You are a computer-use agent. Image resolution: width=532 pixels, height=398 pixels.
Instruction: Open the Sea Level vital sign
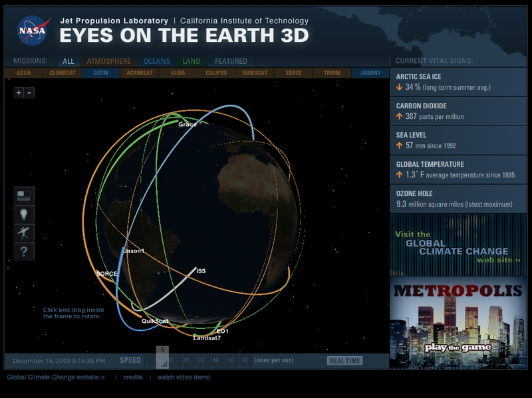tap(458, 140)
